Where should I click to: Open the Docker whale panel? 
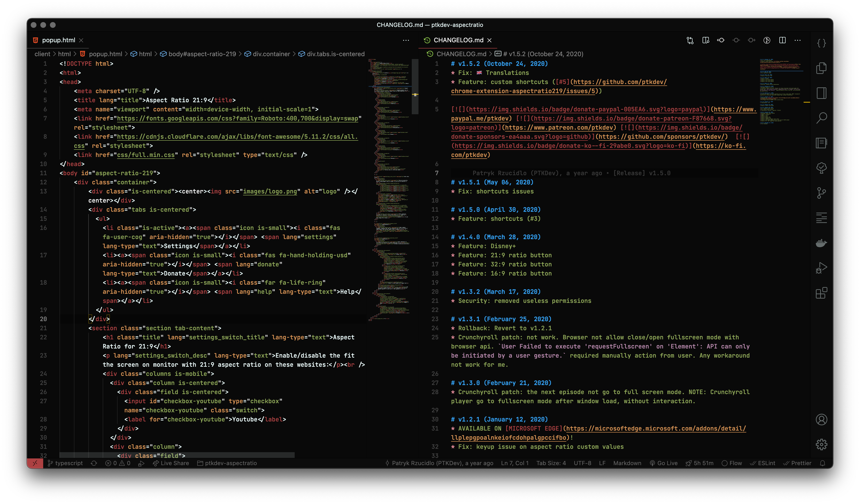pyautogui.click(x=821, y=243)
